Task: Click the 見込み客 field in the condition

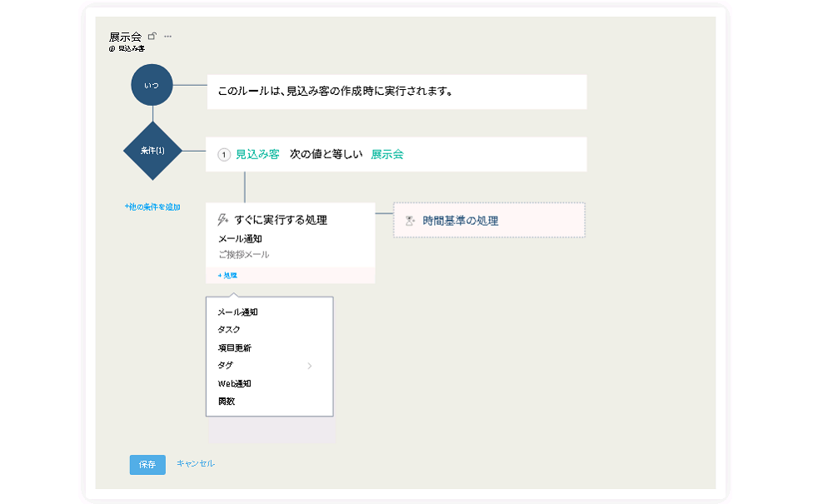Action: [257, 155]
